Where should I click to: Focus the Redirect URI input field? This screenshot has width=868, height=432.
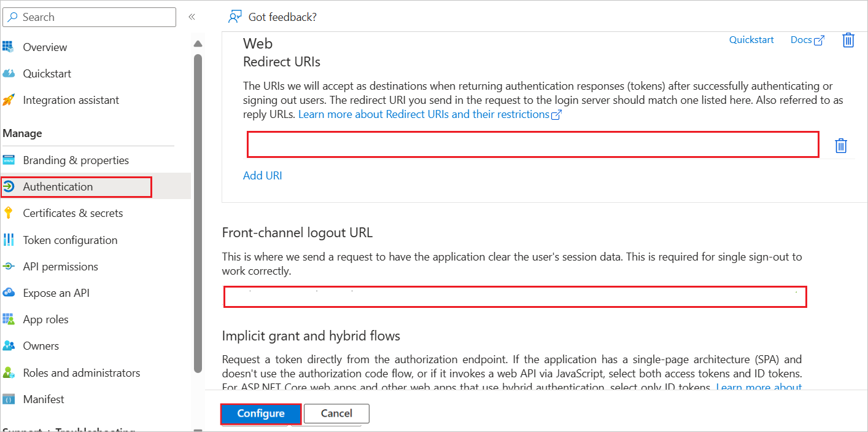[533, 144]
